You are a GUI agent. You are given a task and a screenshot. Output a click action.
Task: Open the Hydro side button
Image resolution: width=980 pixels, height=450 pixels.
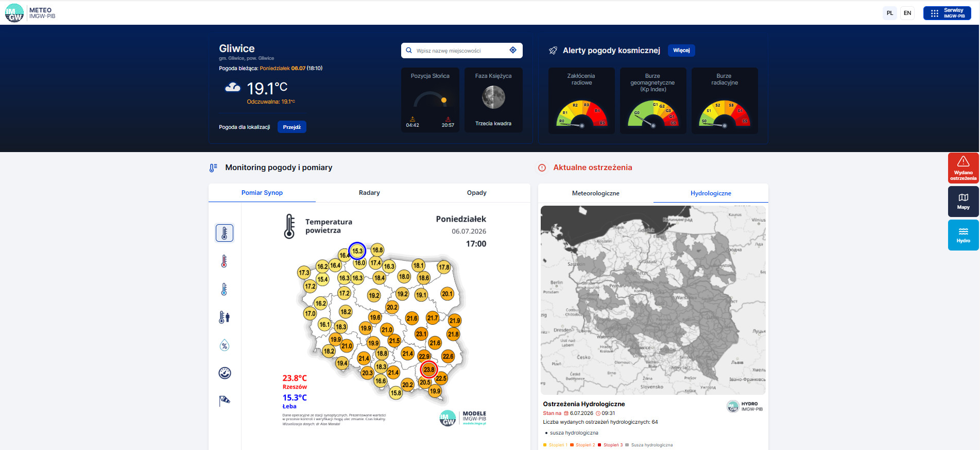(963, 235)
